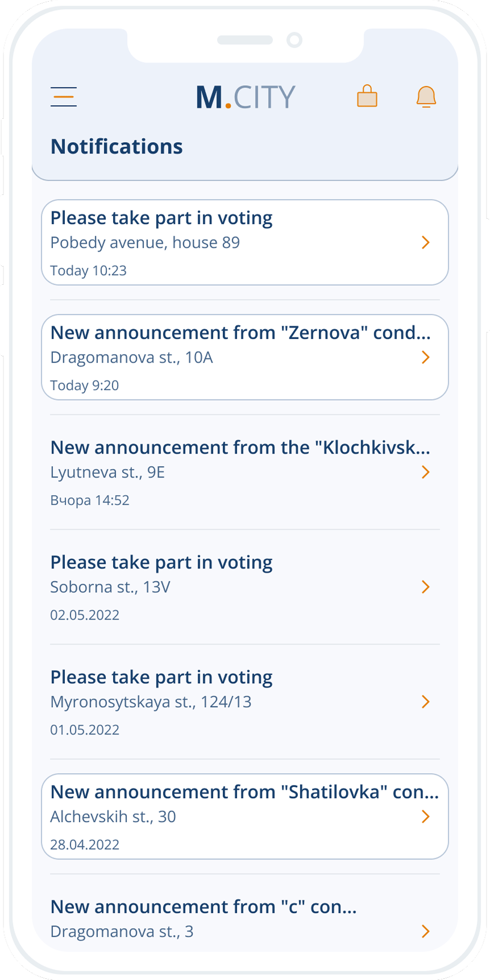490x980 pixels.
Task: Open the hamburger menu
Action: click(x=64, y=97)
